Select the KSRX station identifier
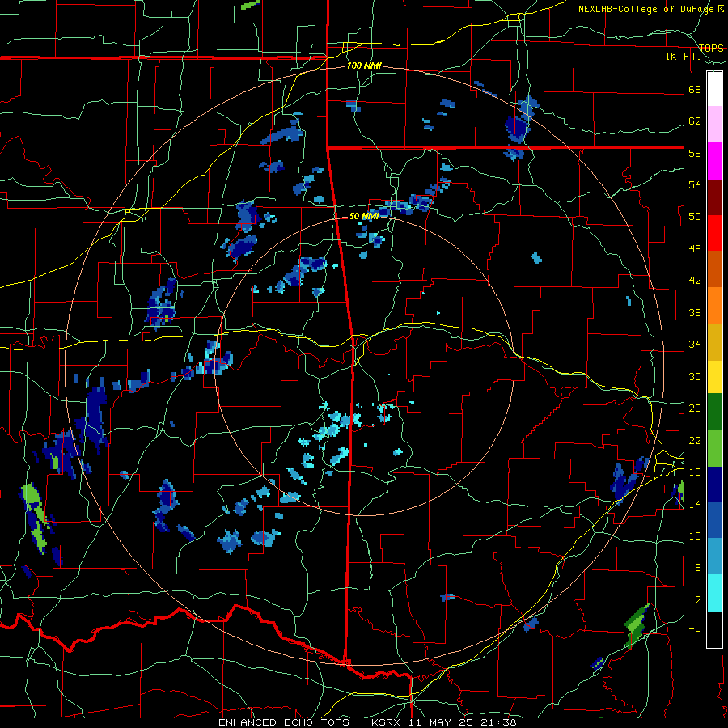This screenshot has width=728, height=728. [387, 722]
